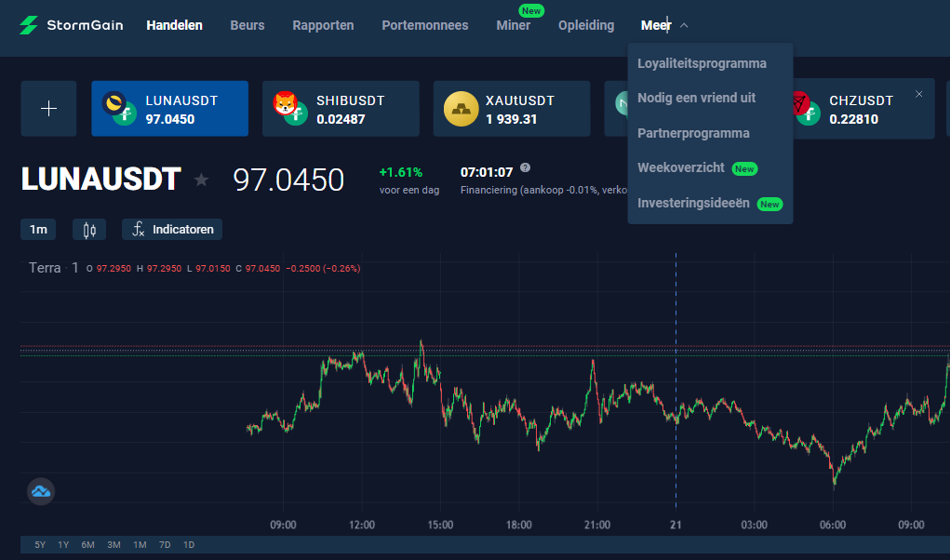This screenshot has height=560, width=950.
Task: Set chart range to 5Y
Action: 40,545
